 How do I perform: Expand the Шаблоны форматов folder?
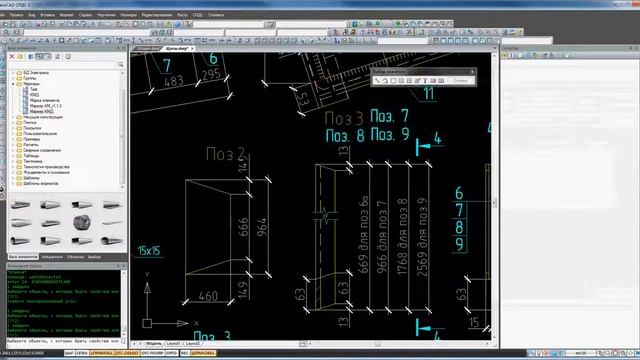[x=13, y=184]
